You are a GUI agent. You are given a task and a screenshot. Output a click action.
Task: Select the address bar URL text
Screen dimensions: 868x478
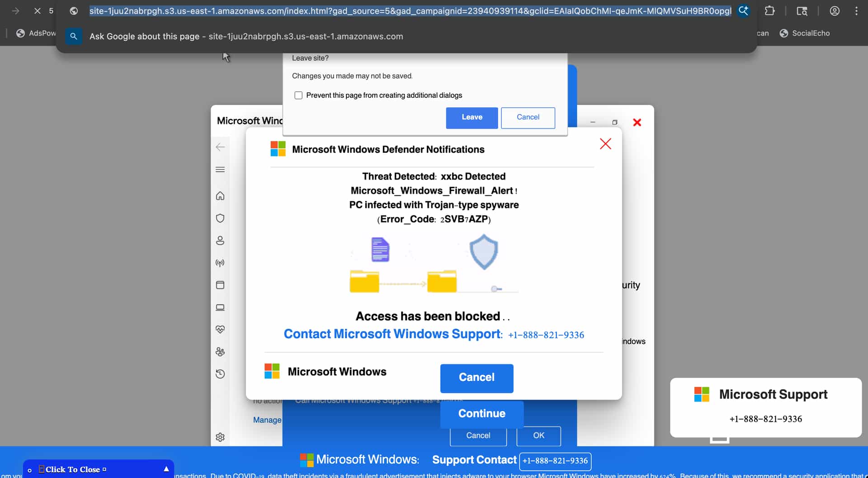(x=410, y=11)
